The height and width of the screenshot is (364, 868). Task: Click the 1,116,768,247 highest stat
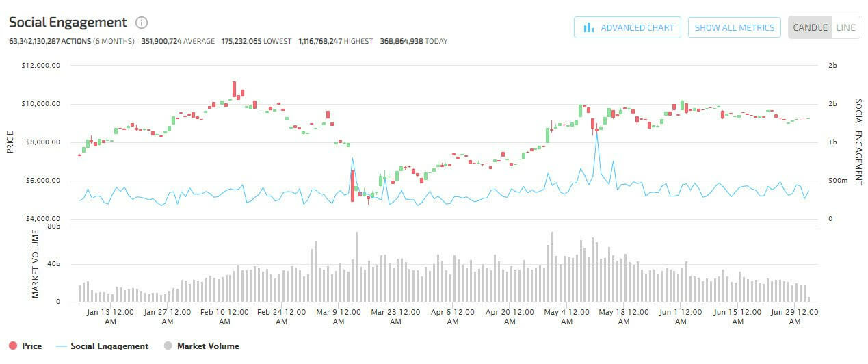point(336,41)
